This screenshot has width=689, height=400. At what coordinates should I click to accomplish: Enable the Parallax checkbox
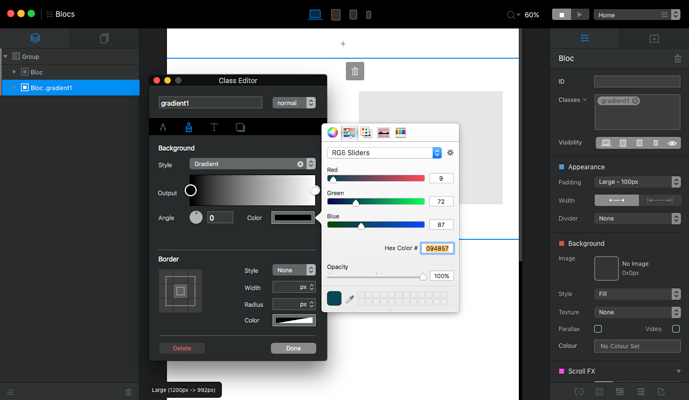[598, 328]
